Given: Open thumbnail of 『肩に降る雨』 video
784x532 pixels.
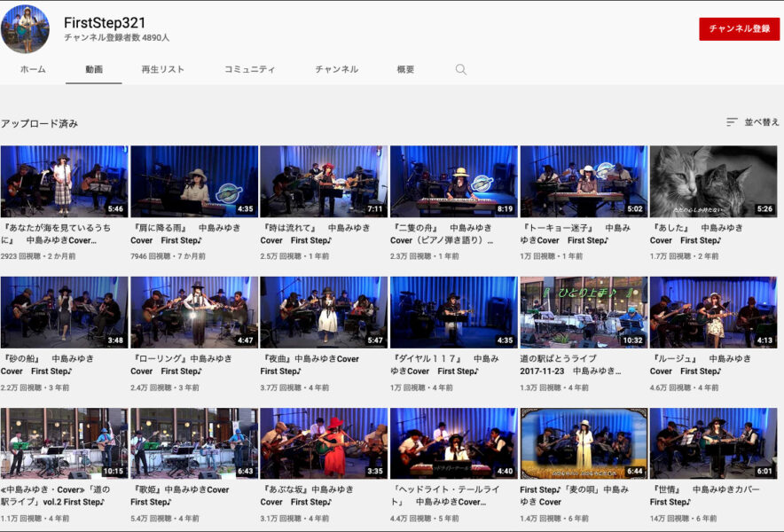Looking at the screenshot, I should point(194,181).
